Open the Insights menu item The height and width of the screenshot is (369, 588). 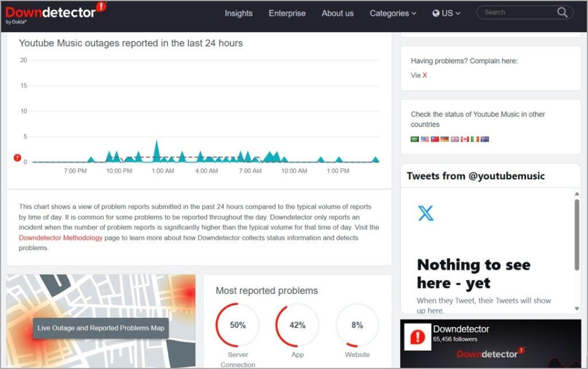[x=238, y=13]
